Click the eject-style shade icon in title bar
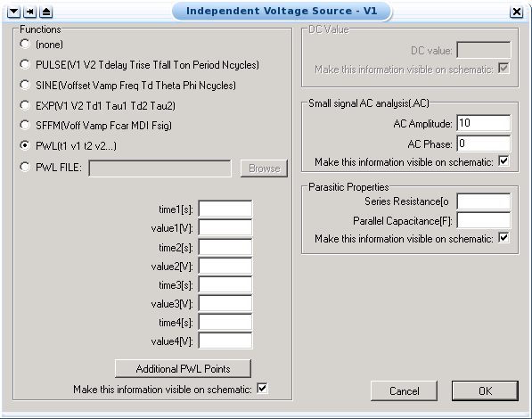The width and height of the screenshot is (532, 419). (x=46, y=12)
